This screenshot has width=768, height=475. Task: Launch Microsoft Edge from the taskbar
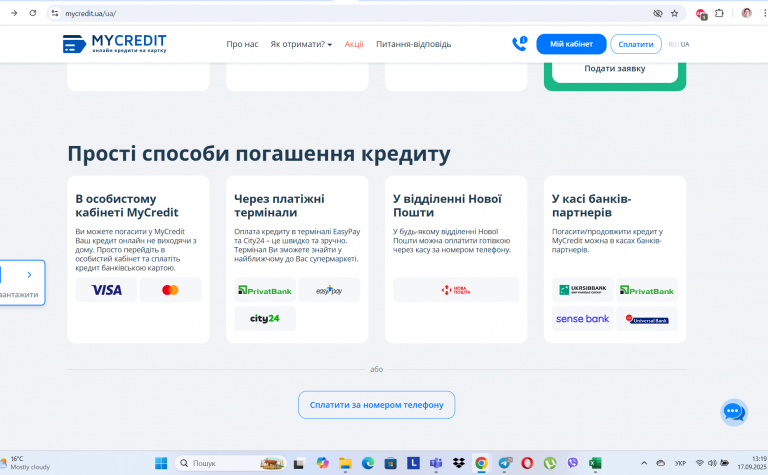coord(368,463)
